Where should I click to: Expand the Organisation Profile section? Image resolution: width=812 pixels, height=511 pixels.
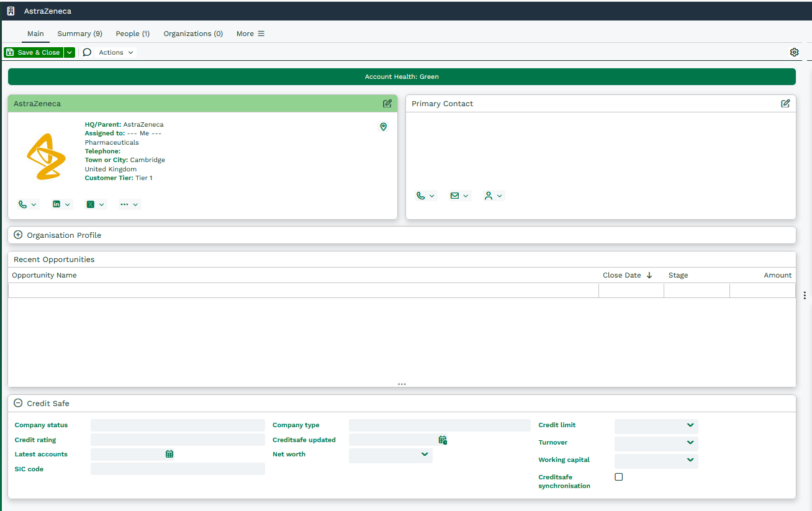coord(18,235)
